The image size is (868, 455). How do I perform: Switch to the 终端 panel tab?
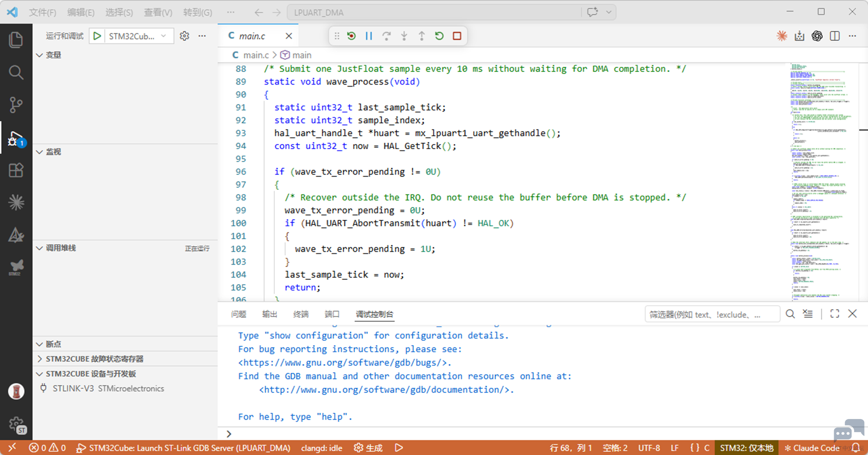(x=301, y=314)
